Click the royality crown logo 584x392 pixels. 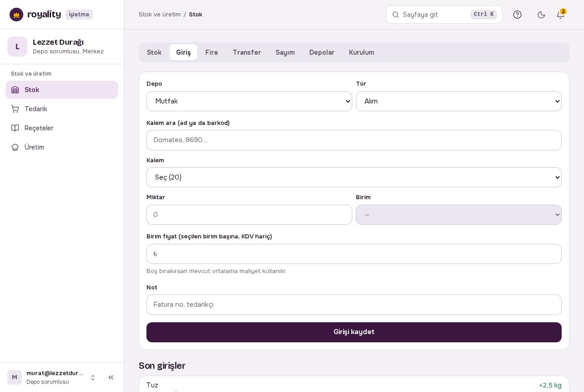point(16,15)
